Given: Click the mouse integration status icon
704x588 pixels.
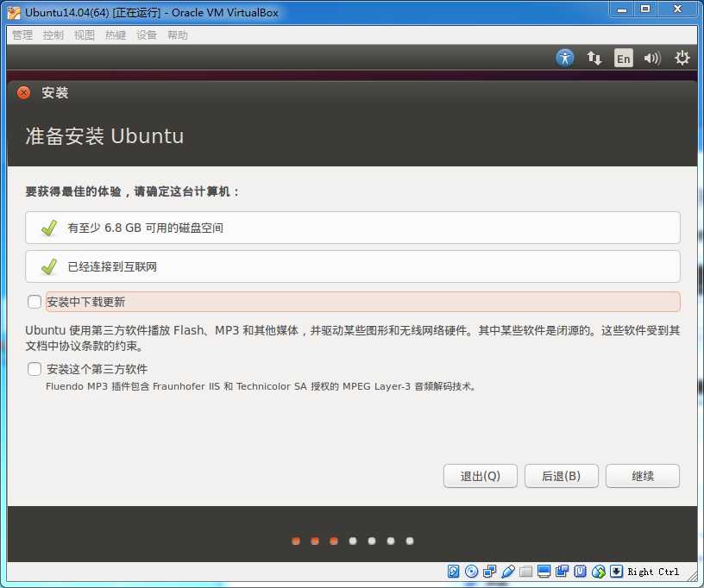Looking at the screenshot, I should (x=599, y=571).
